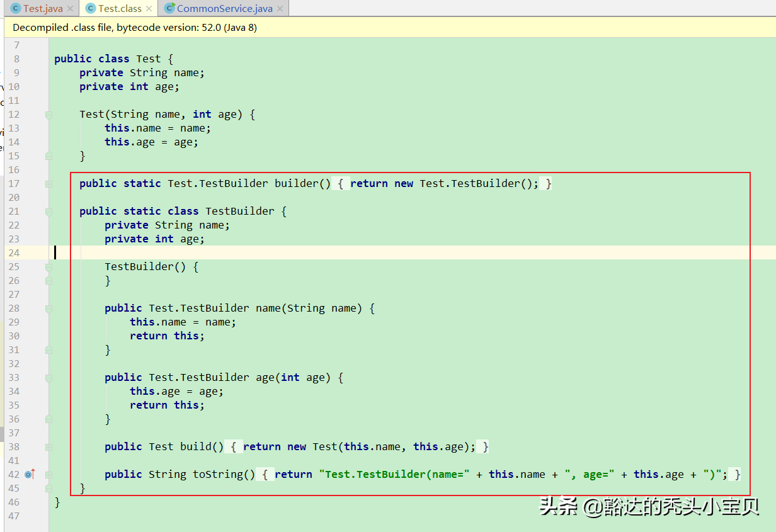
Task: Click the override gutter icon on line 42
Action: point(29,474)
